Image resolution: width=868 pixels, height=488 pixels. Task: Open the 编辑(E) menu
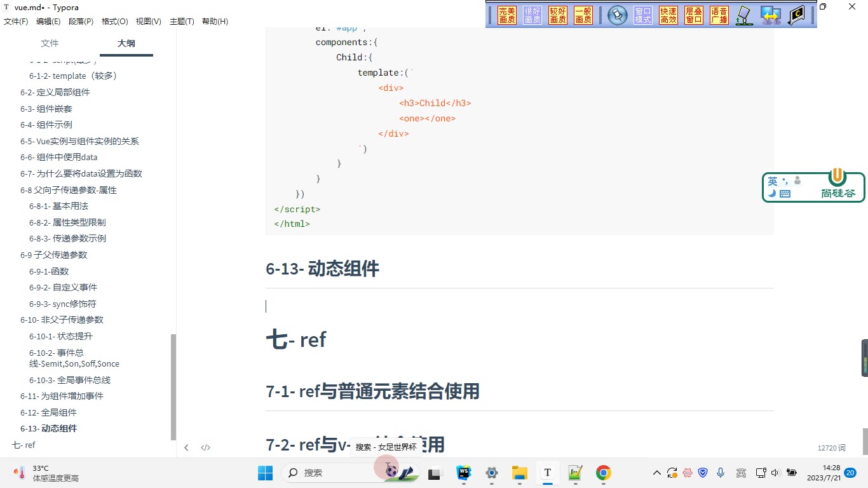tap(48, 21)
